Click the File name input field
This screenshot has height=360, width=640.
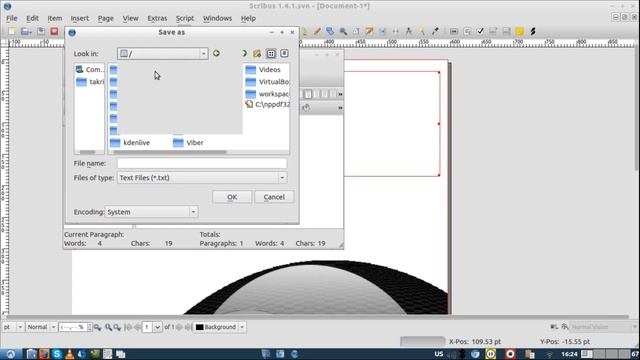202,163
